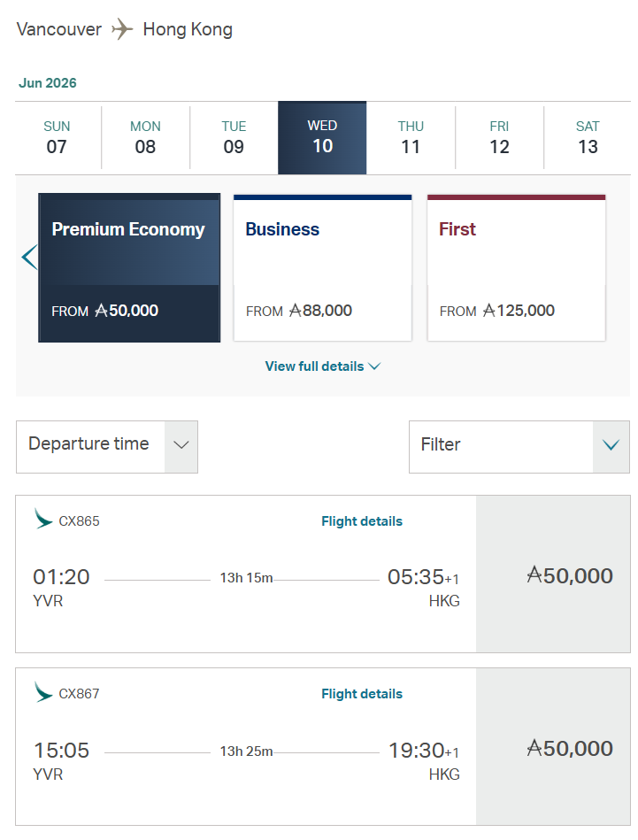Select the 50,000 miles fare for CX865
This screenshot has width=638, height=840.
point(554,574)
